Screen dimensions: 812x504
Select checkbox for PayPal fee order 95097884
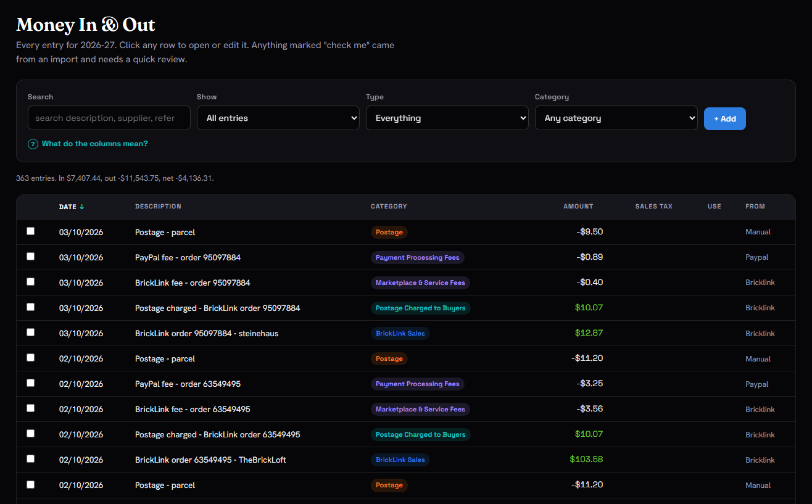pyautogui.click(x=31, y=257)
